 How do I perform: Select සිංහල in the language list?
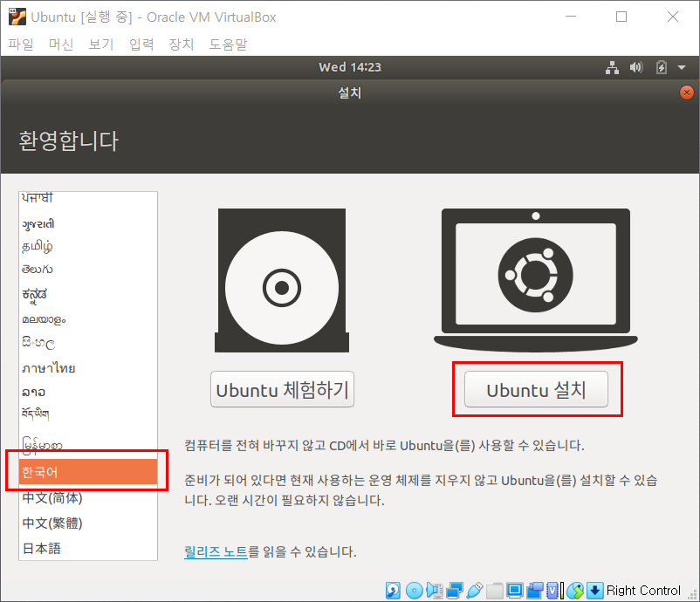[x=88, y=343]
